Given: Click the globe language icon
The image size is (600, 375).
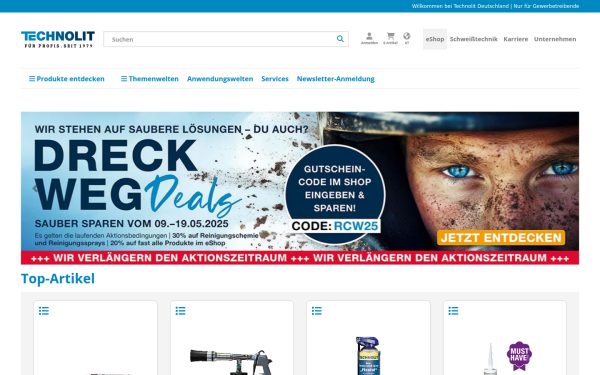Looking at the screenshot, I should (x=406, y=38).
